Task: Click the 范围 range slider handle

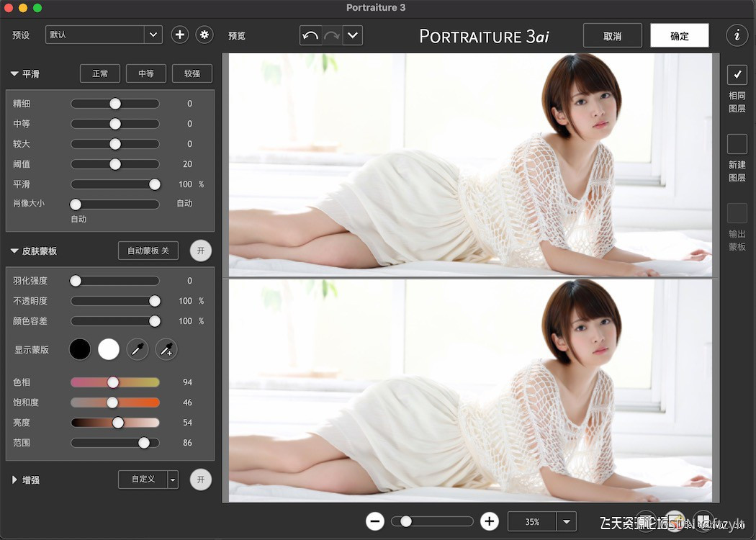Action: [x=144, y=443]
